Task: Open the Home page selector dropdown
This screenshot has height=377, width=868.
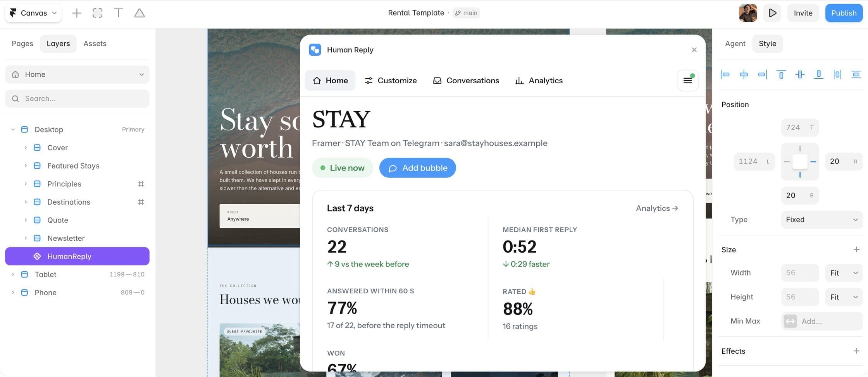Action: tap(77, 74)
